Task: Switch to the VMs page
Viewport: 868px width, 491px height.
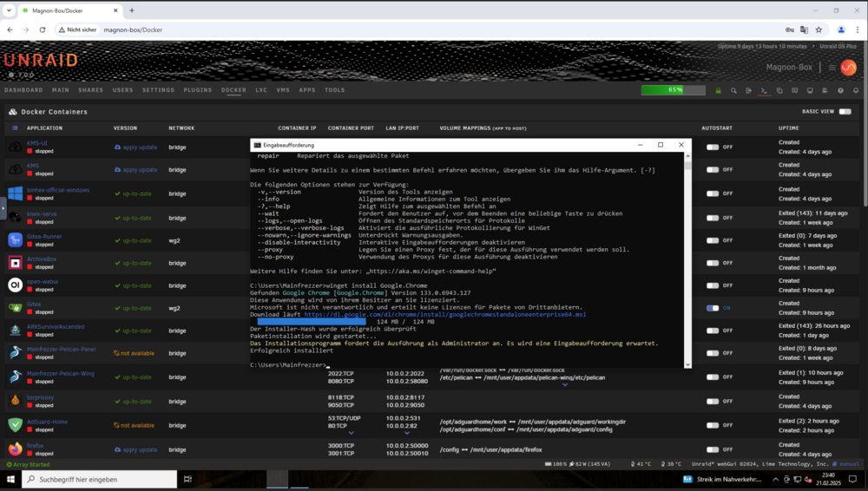Action: click(x=283, y=90)
